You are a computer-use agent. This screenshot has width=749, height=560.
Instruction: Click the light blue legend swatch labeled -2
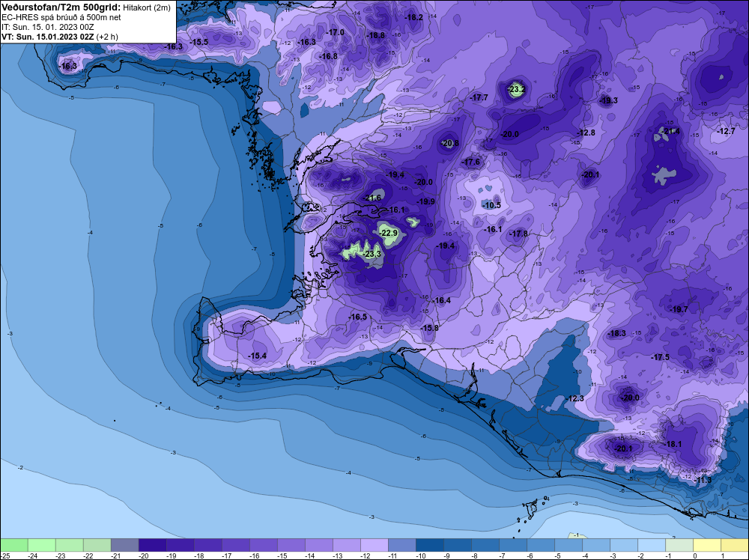click(x=652, y=545)
